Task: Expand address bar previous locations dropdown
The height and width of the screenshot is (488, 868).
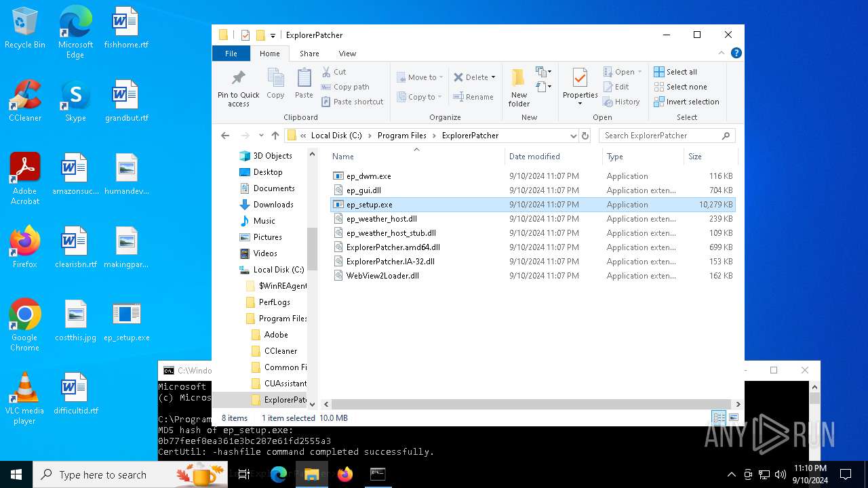Action: coord(574,136)
